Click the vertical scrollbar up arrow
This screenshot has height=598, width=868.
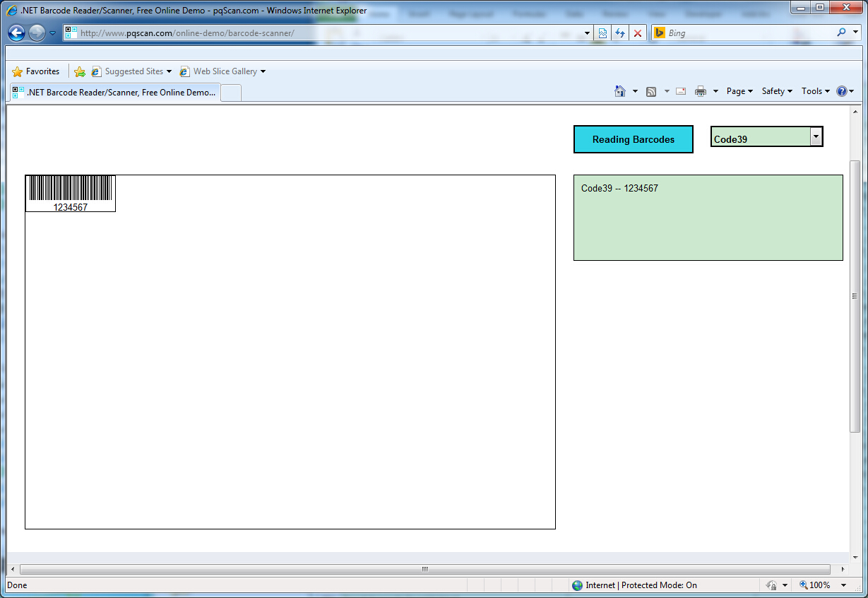tap(855, 112)
